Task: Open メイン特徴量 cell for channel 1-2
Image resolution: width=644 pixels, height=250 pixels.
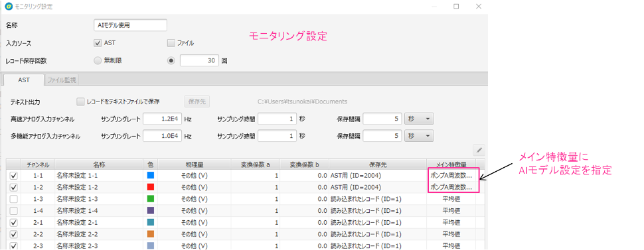Action: [x=451, y=187]
